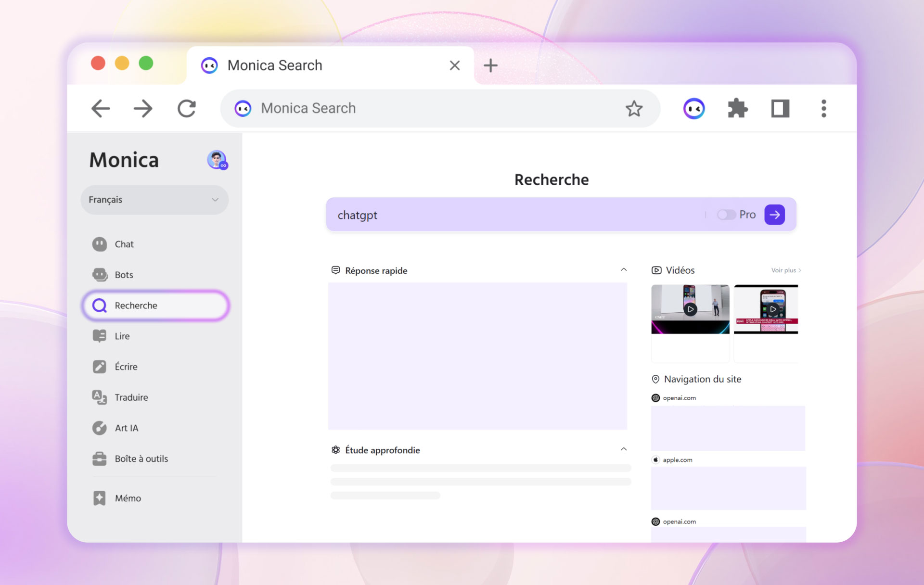The width and height of the screenshot is (924, 585).
Task: Bookmark page with the star icon
Action: [634, 109]
